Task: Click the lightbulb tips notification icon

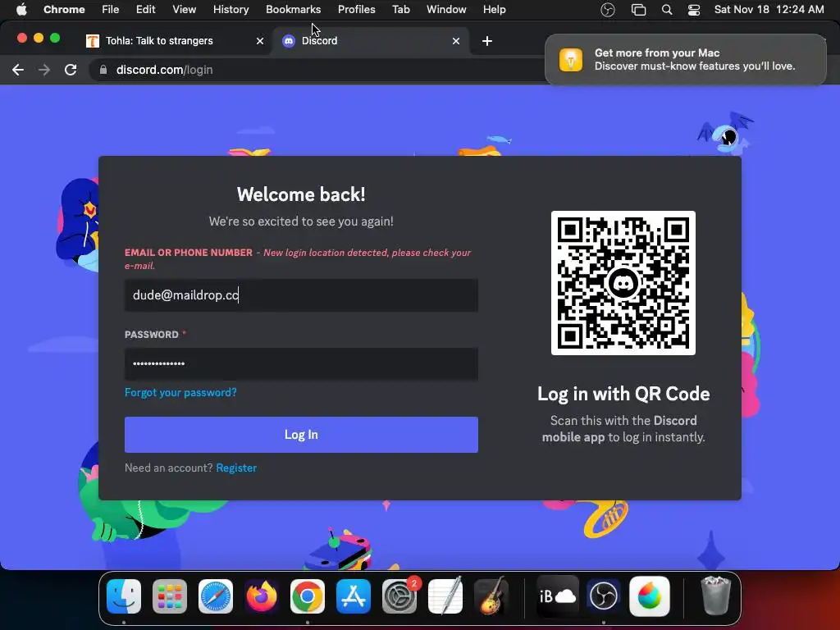Action: click(571, 59)
